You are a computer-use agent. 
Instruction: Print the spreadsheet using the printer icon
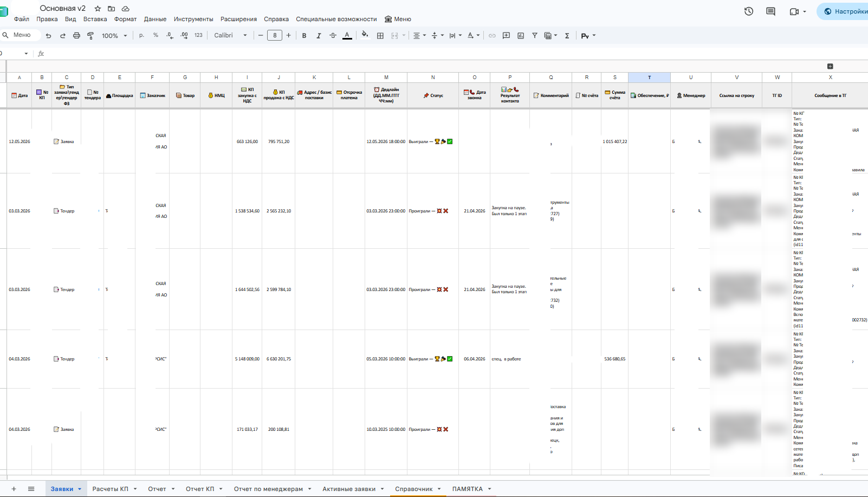click(76, 36)
